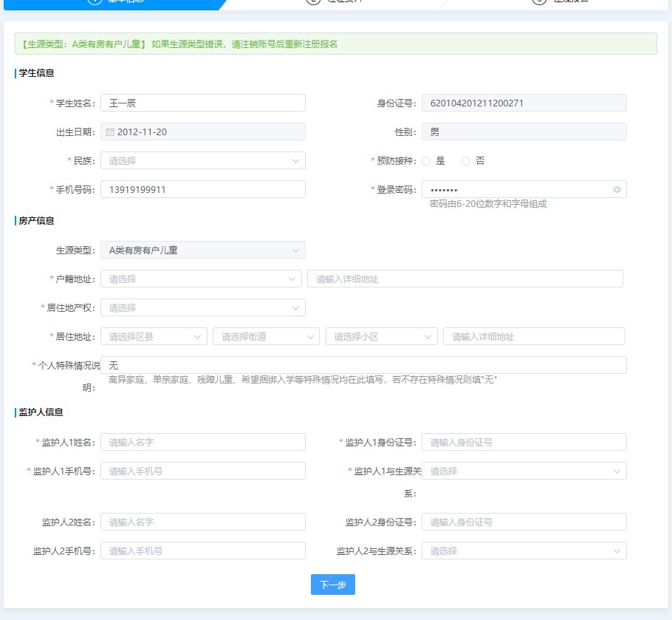Click the 户籍地址 detailed address field
The image size is (672, 620).
(464, 279)
